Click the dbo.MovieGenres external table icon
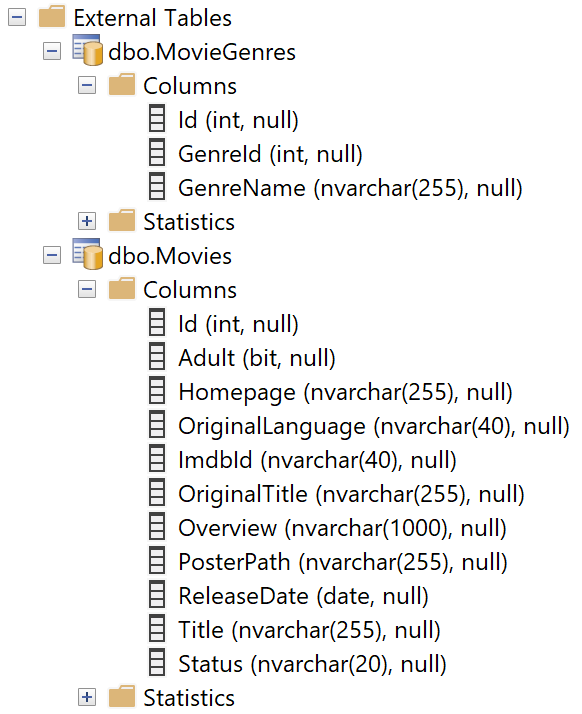 point(87,50)
